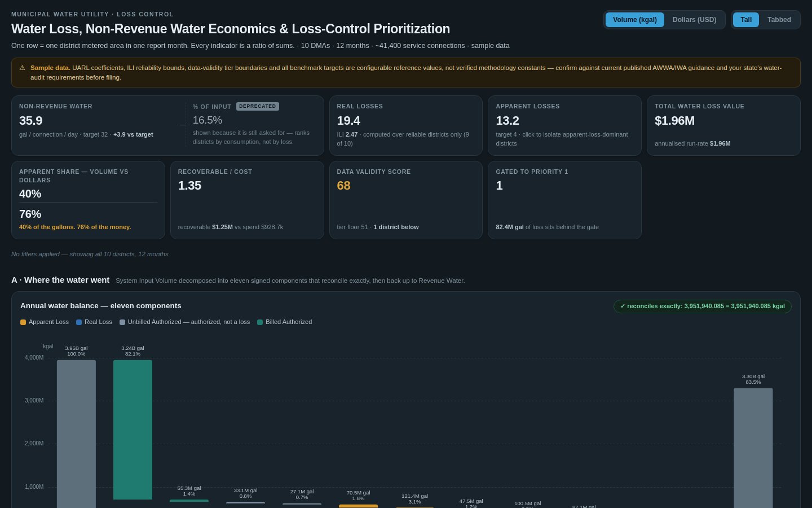The width and height of the screenshot is (812, 508).
Task: Click the 27.1M gal 0.7% bar label
Action: [302, 494]
